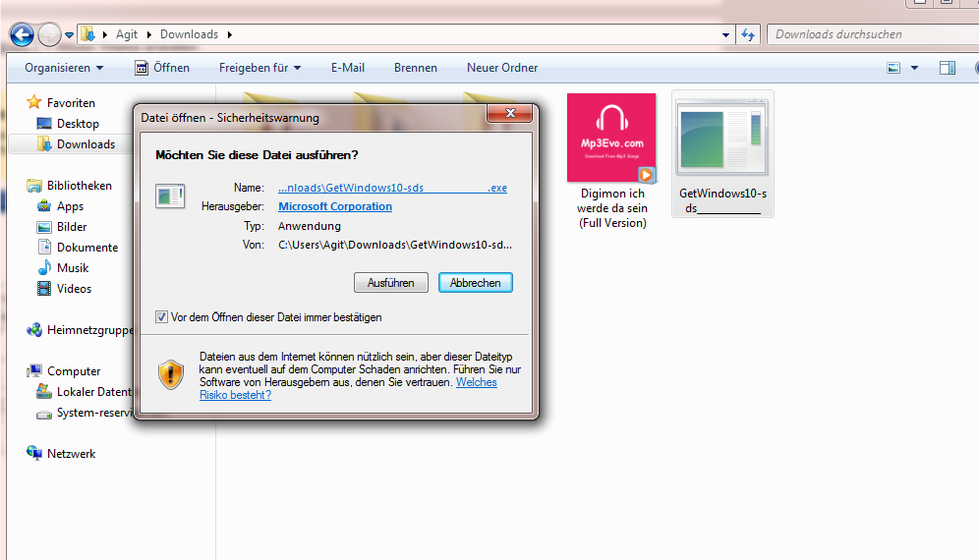Click the Heimnetzgruppe icon
Image resolution: width=979 pixels, height=560 pixels.
click(34, 330)
